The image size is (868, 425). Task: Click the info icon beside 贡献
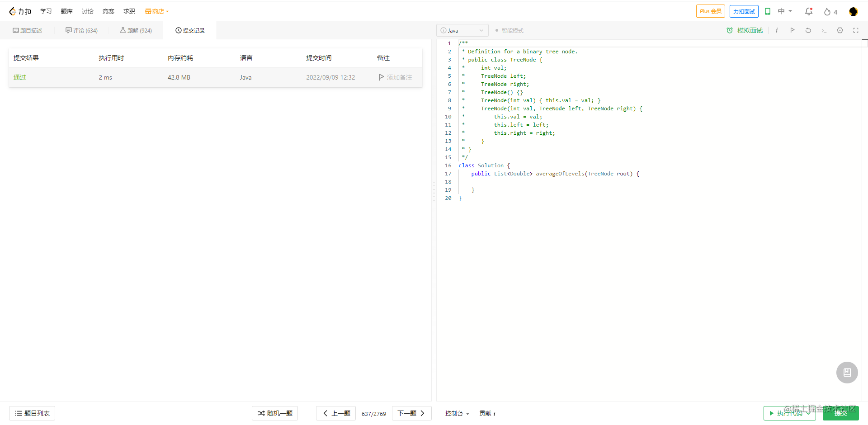coord(494,414)
